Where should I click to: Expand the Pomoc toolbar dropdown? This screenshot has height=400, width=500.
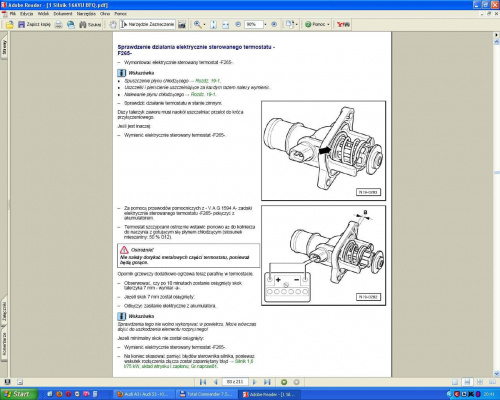coord(328,24)
